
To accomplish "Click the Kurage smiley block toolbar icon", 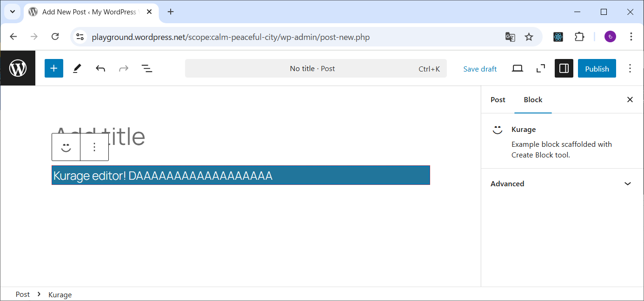I will [x=66, y=147].
